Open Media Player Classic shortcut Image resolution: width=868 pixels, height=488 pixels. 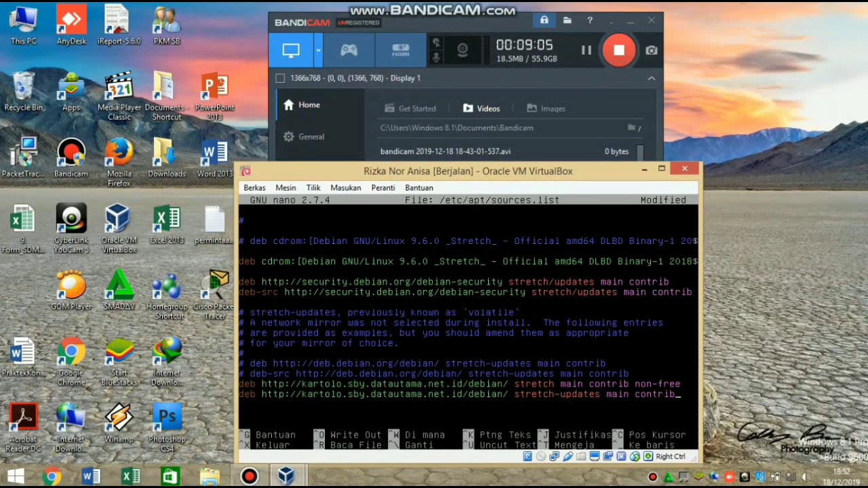119,96
